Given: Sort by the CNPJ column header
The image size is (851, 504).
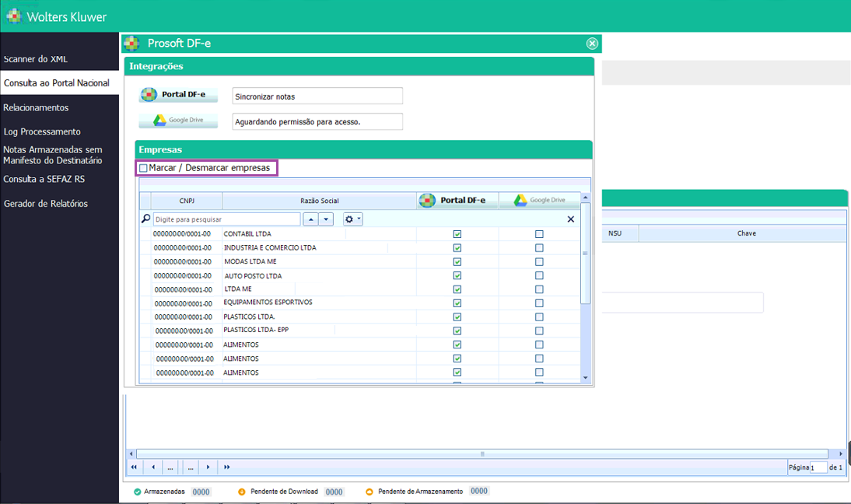Looking at the screenshot, I should [187, 201].
